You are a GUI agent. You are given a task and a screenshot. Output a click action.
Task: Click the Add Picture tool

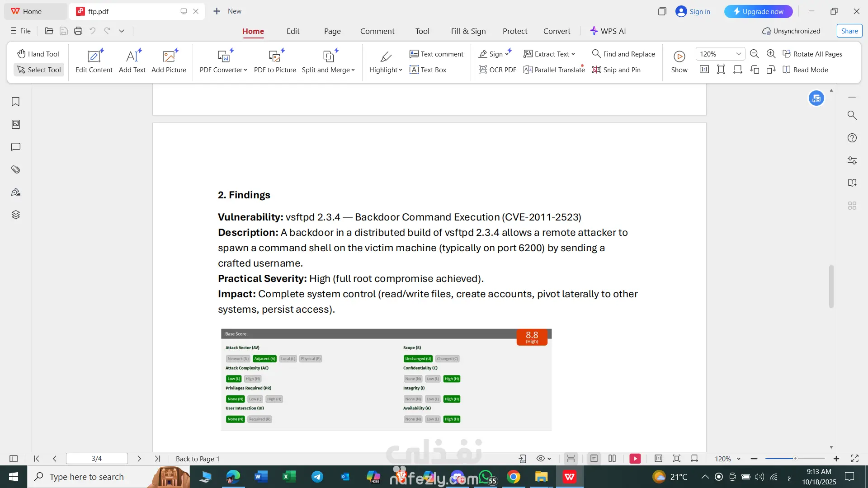click(x=169, y=61)
